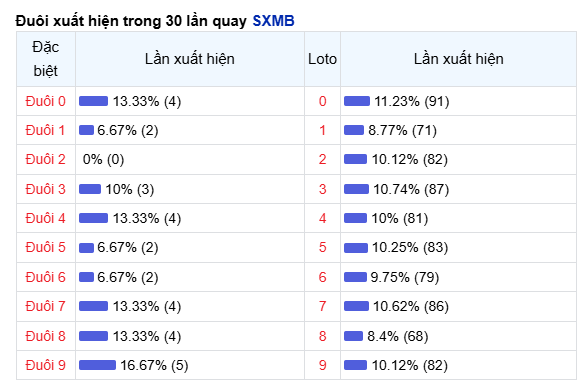Click the 6.67% bar for Đuôi 1
The image size is (587, 385).
pos(86,130)
